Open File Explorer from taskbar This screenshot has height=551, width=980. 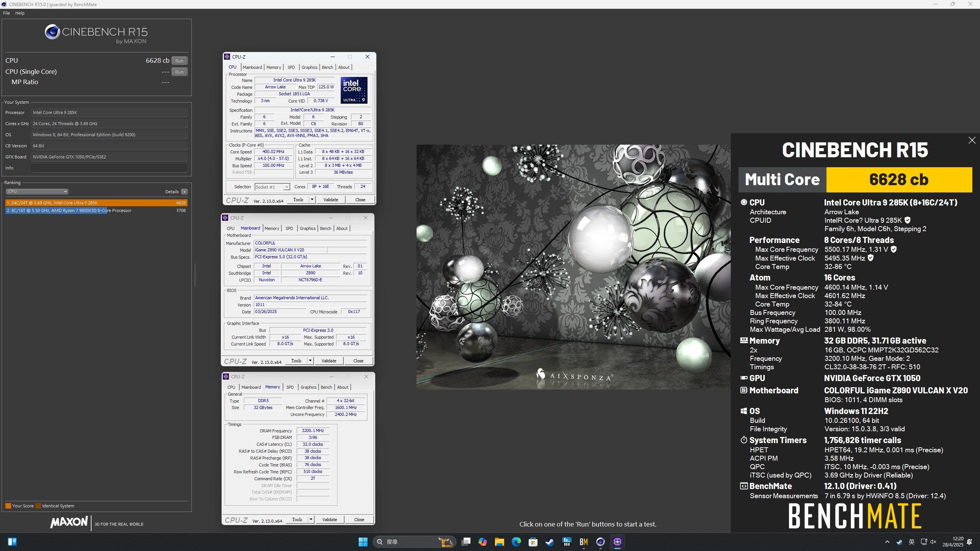pos(499,542)
